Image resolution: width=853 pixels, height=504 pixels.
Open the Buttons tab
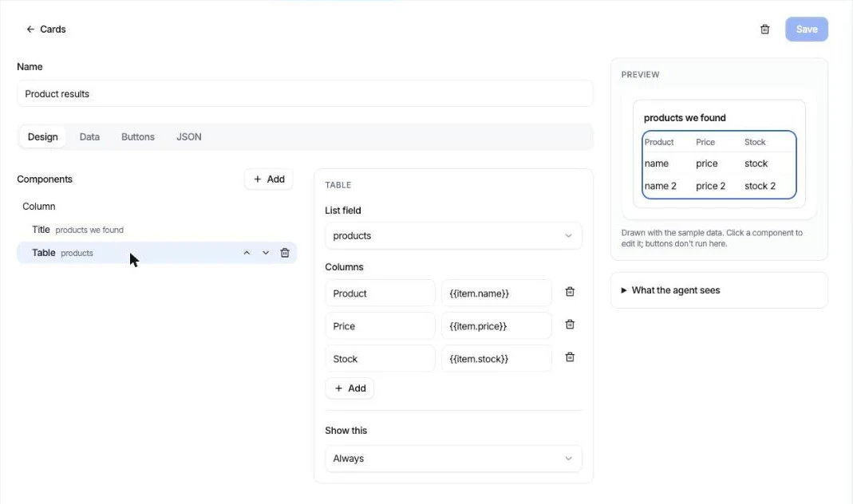point(137,137)
